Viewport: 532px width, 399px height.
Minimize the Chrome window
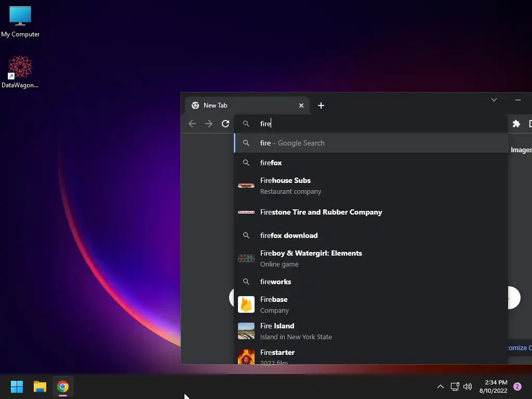click(518, 100)
